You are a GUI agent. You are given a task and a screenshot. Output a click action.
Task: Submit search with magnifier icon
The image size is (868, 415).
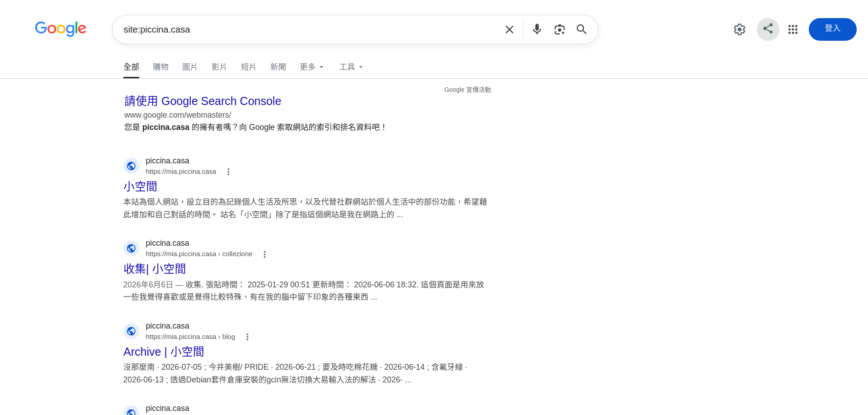[x=581, y=29]
